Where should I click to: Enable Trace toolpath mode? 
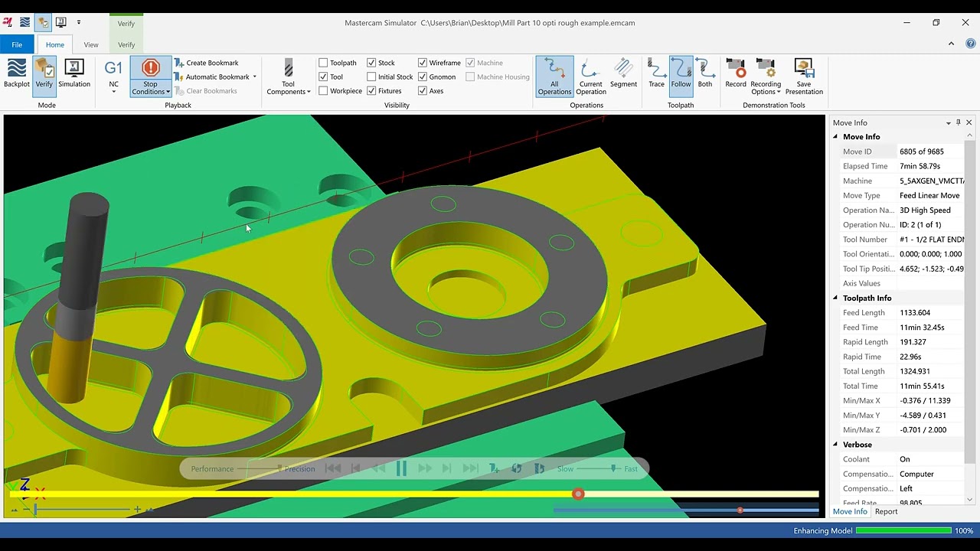pyautogui.click(x=656, y=74)
